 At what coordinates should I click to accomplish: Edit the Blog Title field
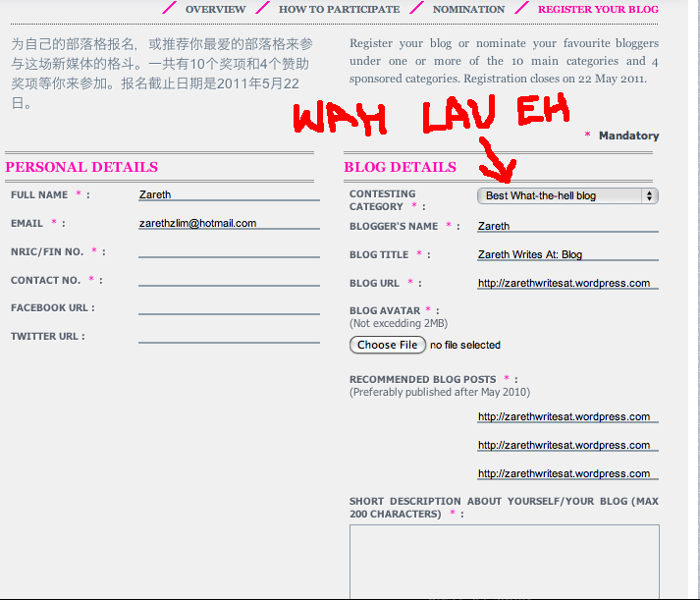tap(566, 254)
